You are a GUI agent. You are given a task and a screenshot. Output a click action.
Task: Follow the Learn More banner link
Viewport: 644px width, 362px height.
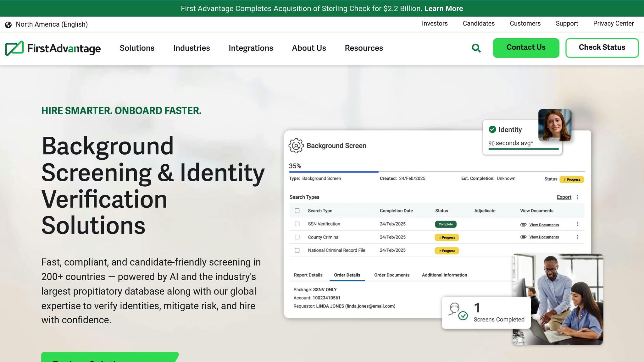pyautogui.click(x=443, y=8)
